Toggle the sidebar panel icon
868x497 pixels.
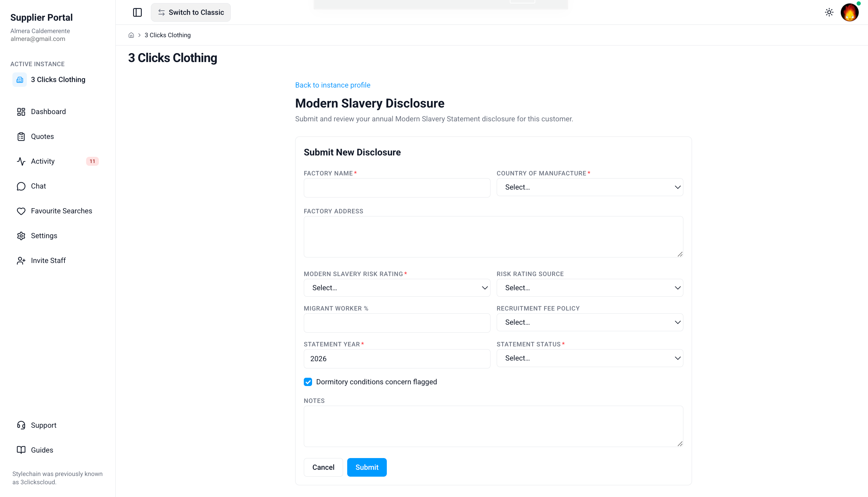tap(137, 12)
